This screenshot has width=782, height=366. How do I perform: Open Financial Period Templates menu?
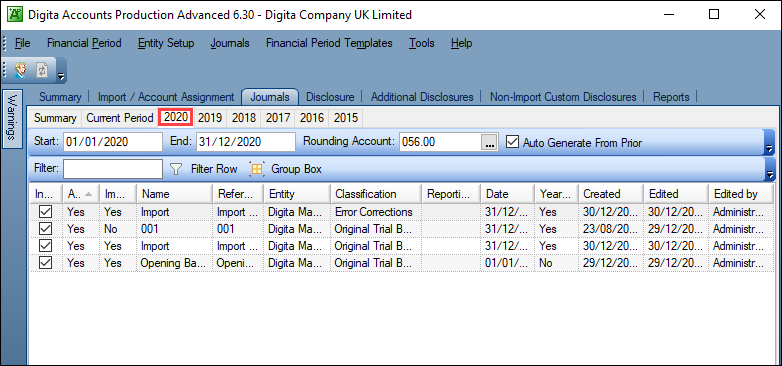[x=329, y=43]
